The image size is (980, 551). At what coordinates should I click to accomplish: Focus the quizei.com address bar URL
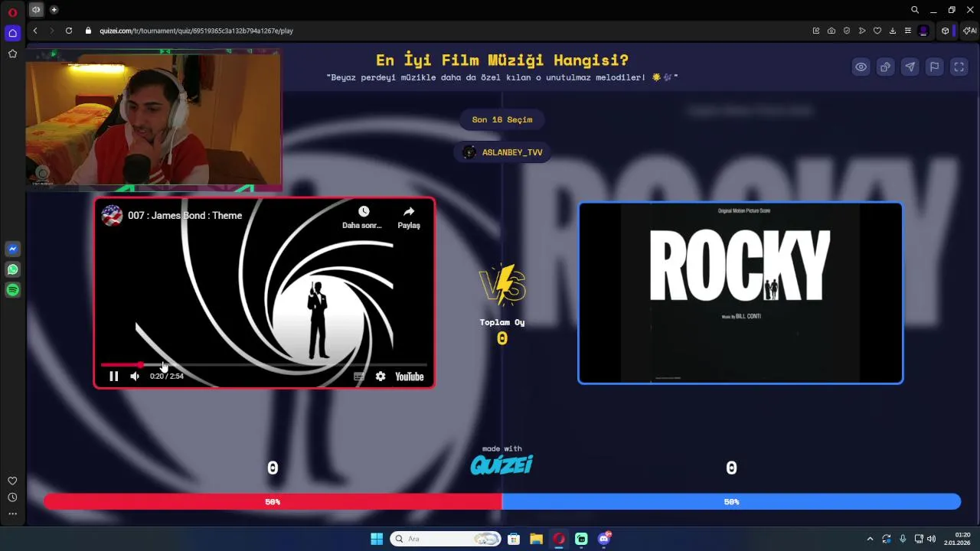point(197,31)
